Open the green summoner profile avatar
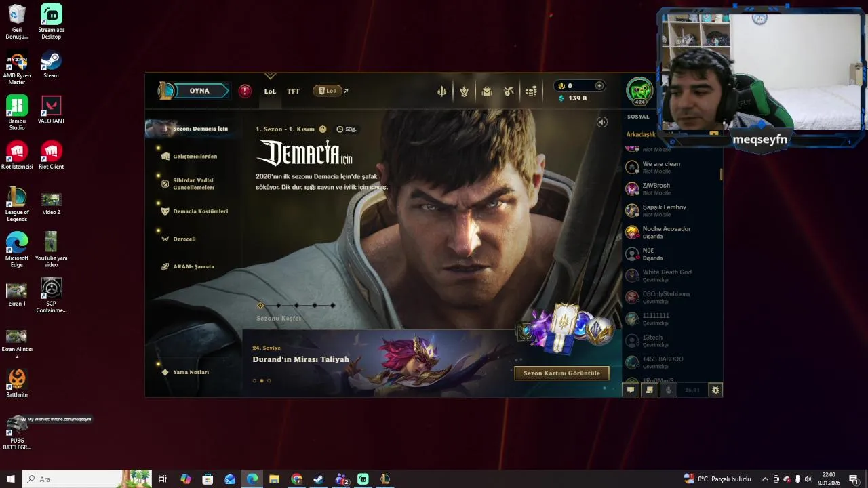The image size is (868, 488). 639,90
